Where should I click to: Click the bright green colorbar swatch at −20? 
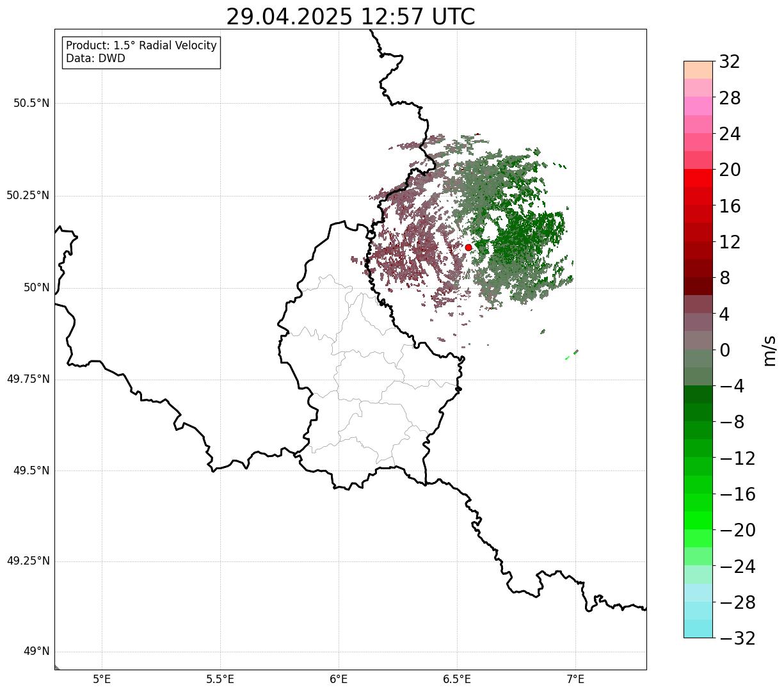click(x=698, y=520)
